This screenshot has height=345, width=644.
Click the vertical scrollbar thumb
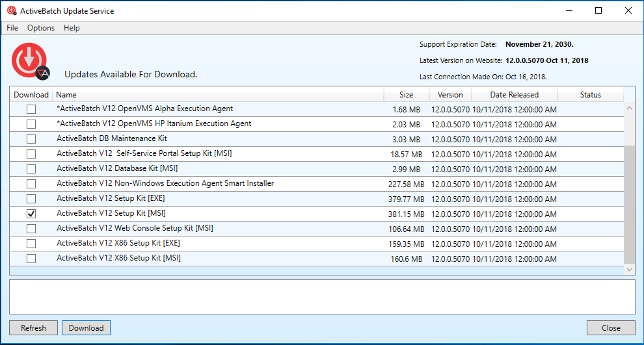coord(629,204)
